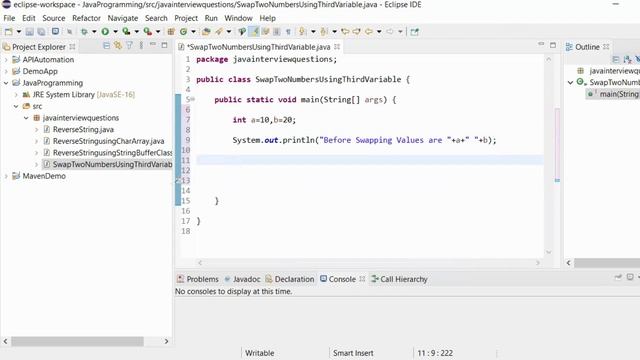
Task: Click the New Java Class icon
Action: 183,31
